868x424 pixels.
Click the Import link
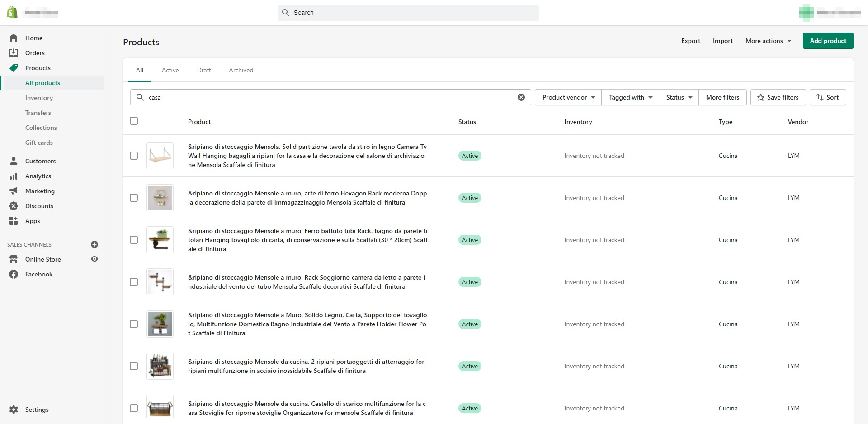click(x=723, y=41)
